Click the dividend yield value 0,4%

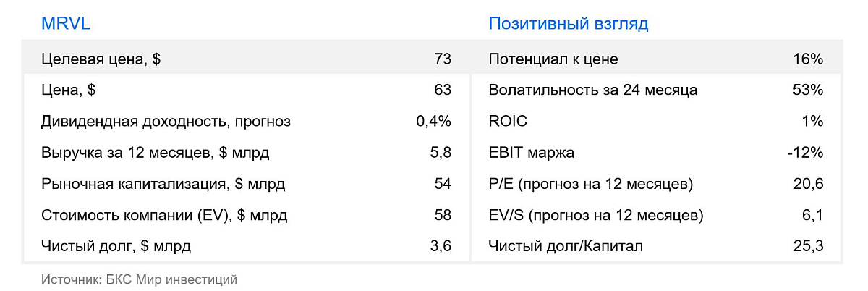point(433,122)
